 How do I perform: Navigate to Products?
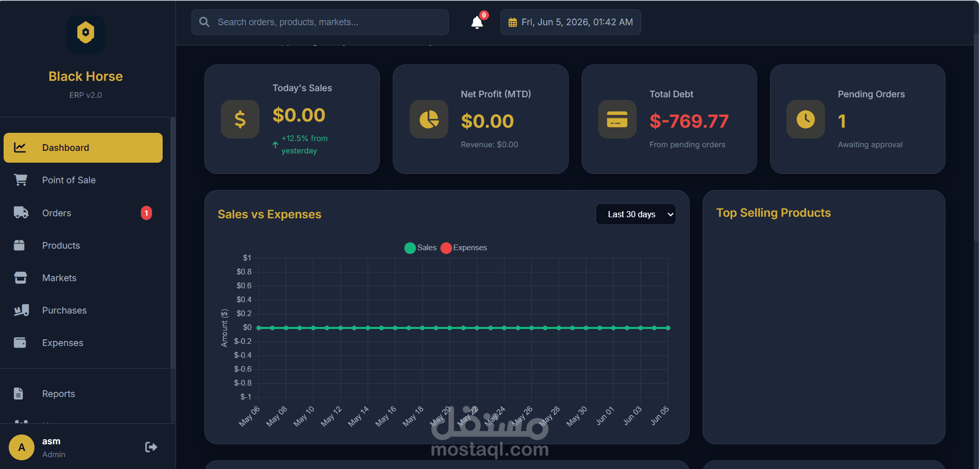pyautogui.click(x=83, y=245)
